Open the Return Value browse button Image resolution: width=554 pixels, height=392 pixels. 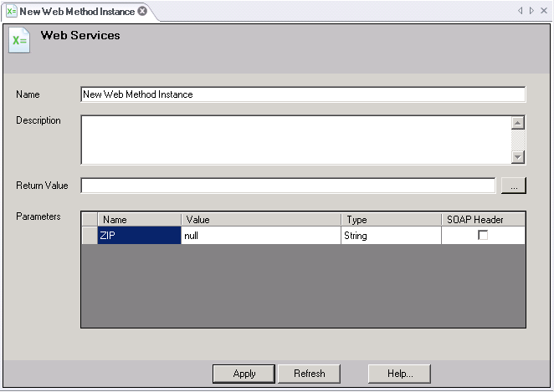pyautogui.click(x=513, y=186)
